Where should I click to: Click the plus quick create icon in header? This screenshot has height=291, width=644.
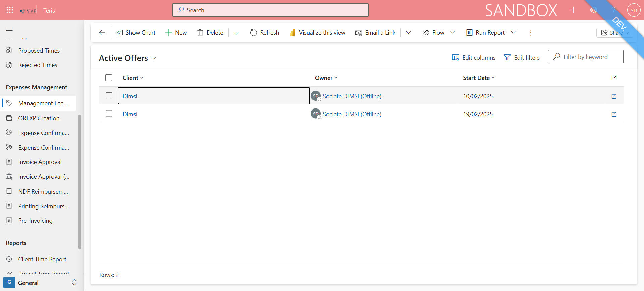pyautogui.click(x=574, y=10)
